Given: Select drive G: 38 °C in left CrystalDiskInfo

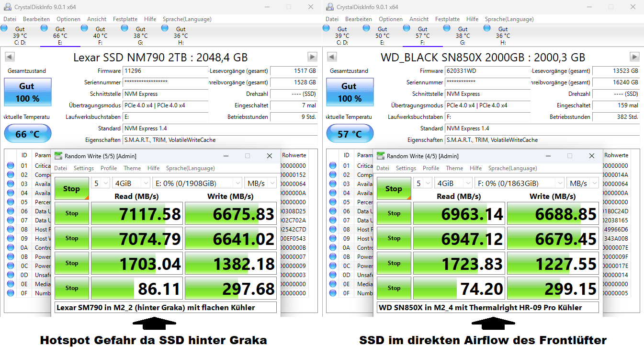Looking at the screenshot, I should click(140, 35).
